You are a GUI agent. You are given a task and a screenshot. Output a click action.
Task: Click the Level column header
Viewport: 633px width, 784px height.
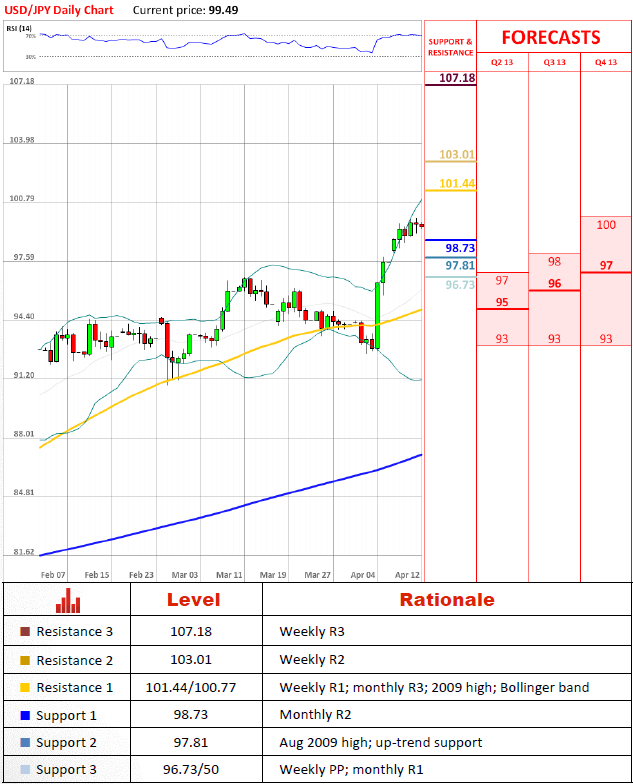(194, 600)
